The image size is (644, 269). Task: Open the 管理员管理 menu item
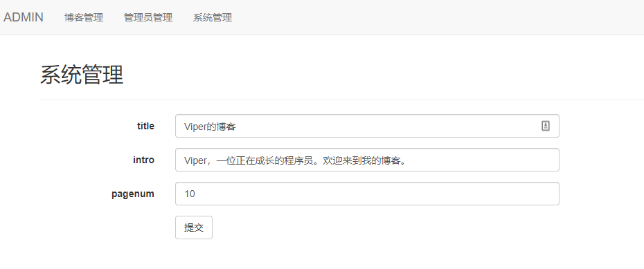pos(148,17)
